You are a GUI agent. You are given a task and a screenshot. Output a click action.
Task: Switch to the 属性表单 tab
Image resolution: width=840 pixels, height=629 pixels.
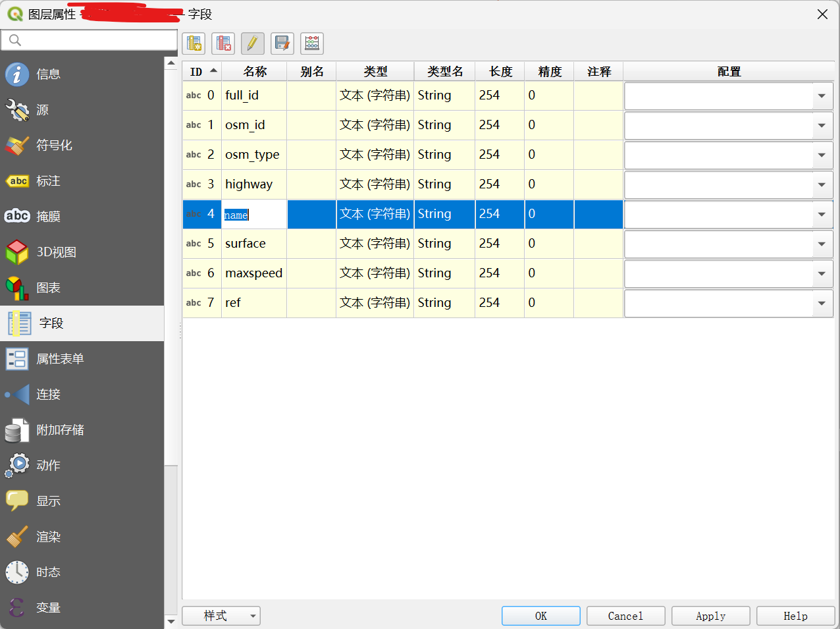point(60,359)
